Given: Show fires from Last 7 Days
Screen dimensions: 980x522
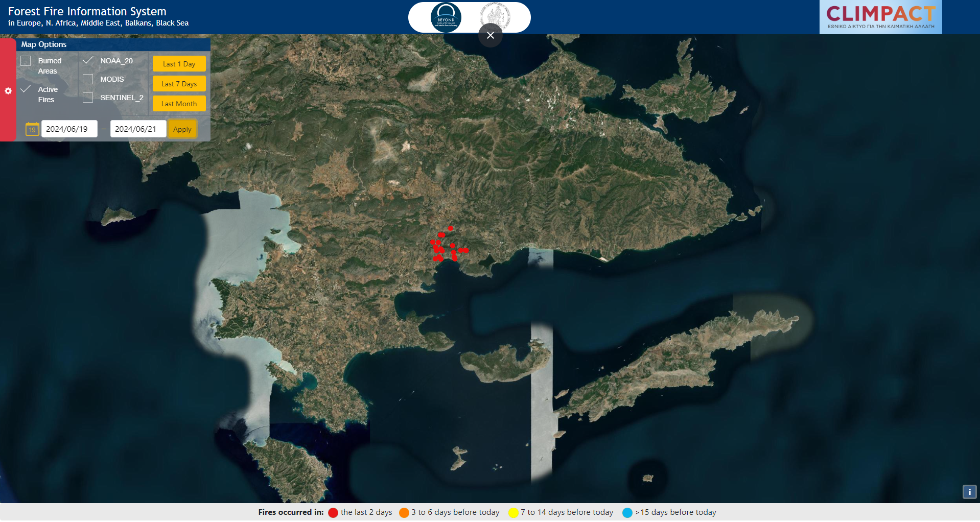Looking at the screenshot, I should tap(179, 84).
